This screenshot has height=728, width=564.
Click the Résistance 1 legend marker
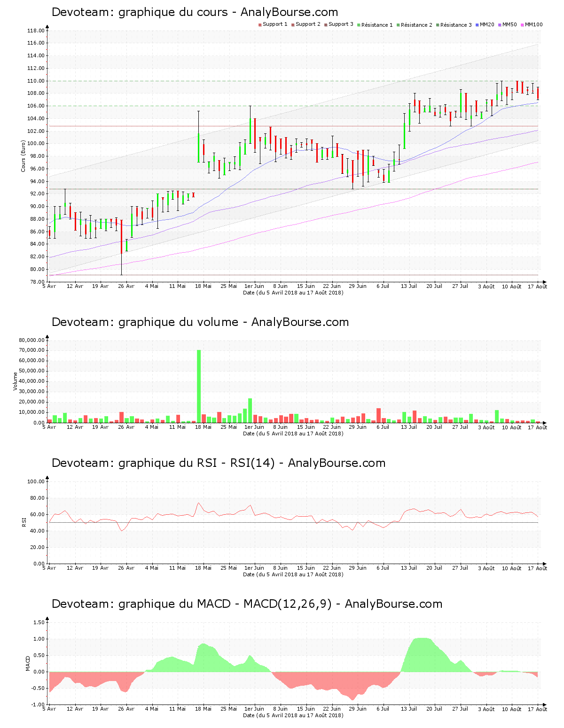tap(359, 25)
